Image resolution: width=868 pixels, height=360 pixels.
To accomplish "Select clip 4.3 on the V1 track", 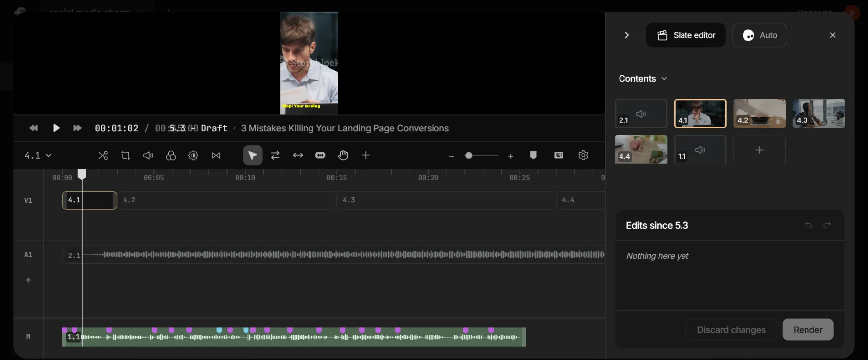I will tap(446, 200).
